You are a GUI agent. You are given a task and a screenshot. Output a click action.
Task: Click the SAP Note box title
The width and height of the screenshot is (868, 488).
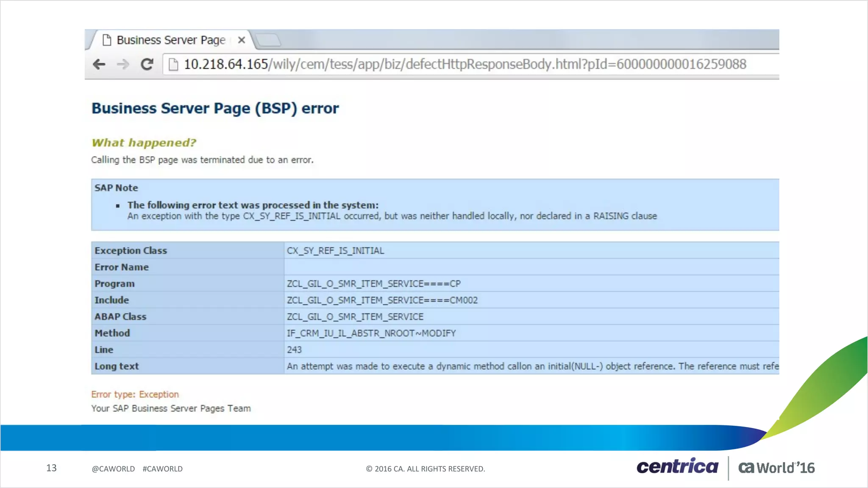[116, 188]
